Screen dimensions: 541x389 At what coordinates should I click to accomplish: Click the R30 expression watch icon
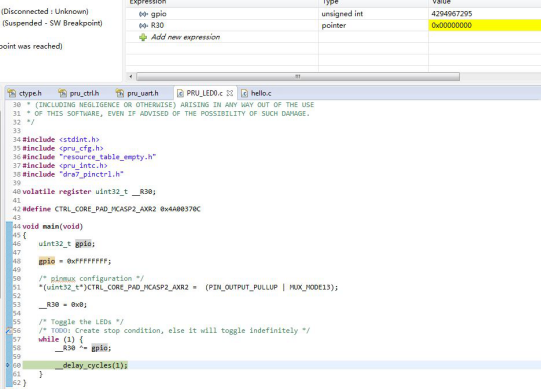[143, 26]
